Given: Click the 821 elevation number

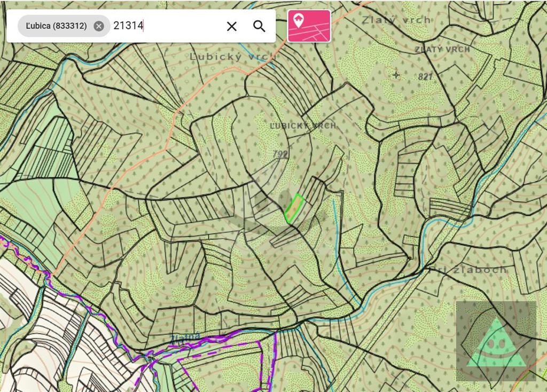Looking at the screenshot, I should coord(425,77).
